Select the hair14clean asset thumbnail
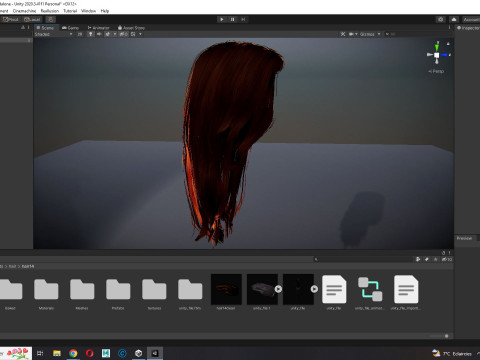Image resolution: width=480 pixels, height=360 pixels. (226, 289)
